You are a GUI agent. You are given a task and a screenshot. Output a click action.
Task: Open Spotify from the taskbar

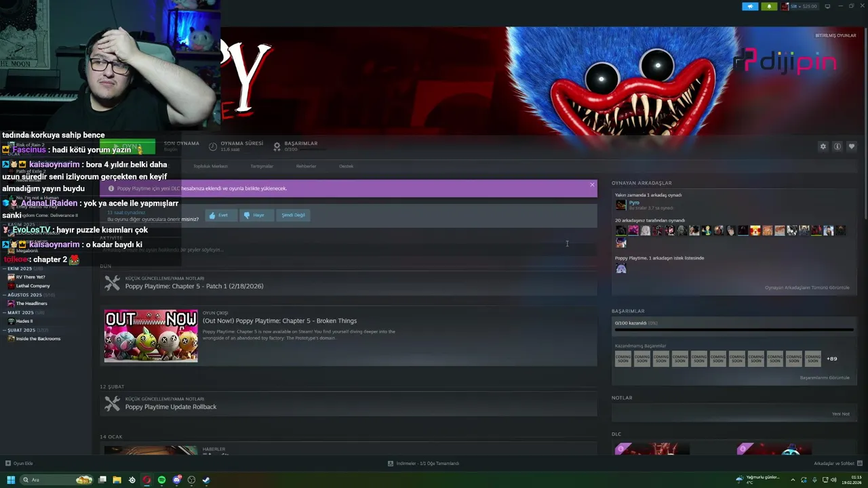(x=161, y=480)
